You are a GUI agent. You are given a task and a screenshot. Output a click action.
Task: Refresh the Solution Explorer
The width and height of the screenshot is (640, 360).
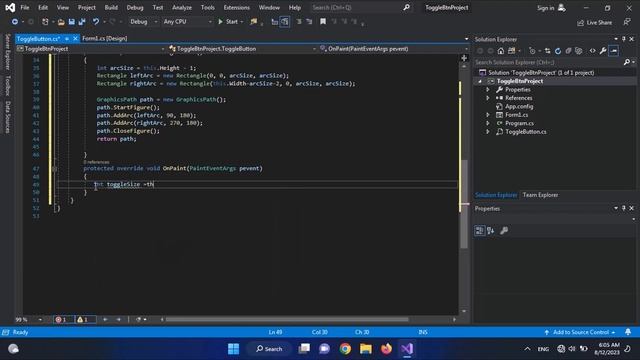pos(558,51)
